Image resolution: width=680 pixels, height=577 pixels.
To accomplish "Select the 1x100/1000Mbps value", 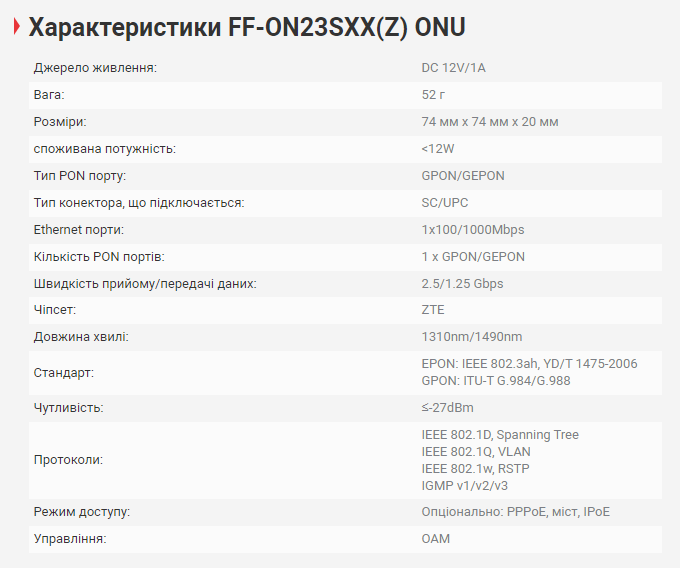I will tap(473, 230).
